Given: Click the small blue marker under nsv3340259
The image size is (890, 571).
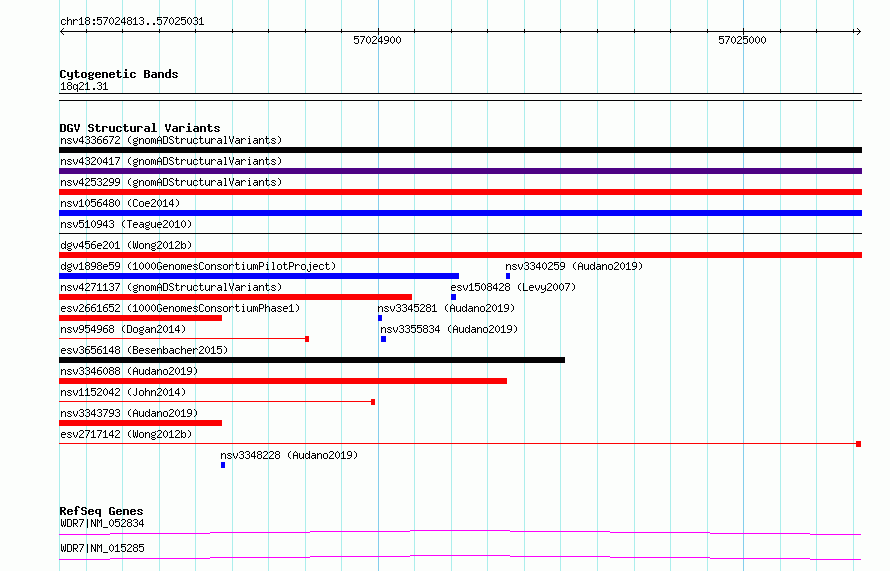Looking at the screenshot, I should (508, 276).
